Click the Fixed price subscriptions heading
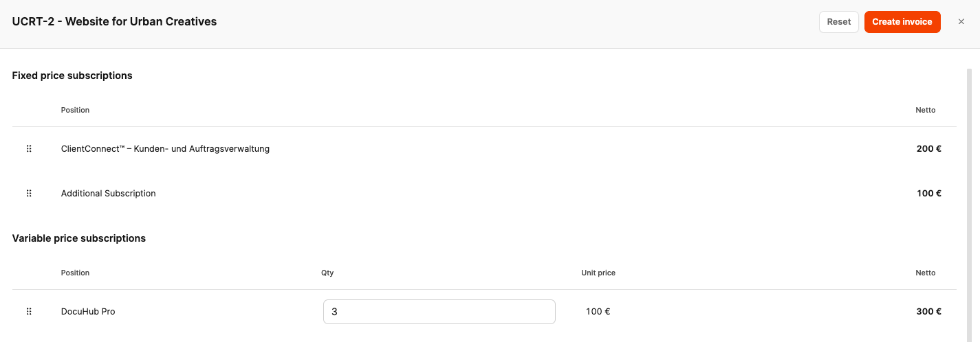This screenshot has height=342, width=980. [72, 76]
